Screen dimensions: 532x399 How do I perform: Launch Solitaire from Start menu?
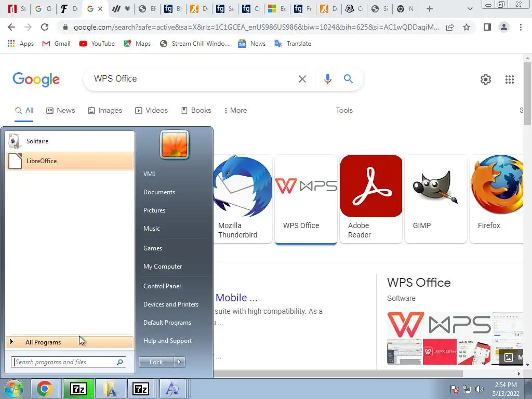pyautogui.click(x=70, y=141)
